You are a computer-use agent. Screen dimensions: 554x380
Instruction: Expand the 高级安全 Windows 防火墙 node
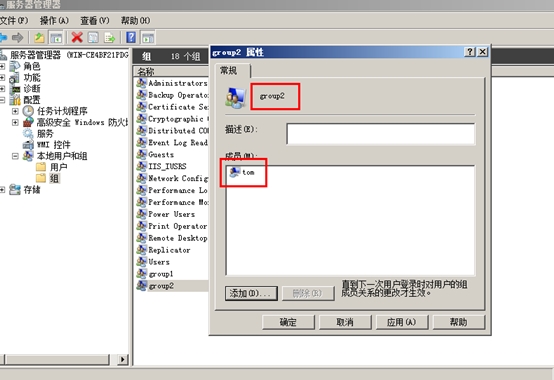pyautogui.click(x=15, y=123)
